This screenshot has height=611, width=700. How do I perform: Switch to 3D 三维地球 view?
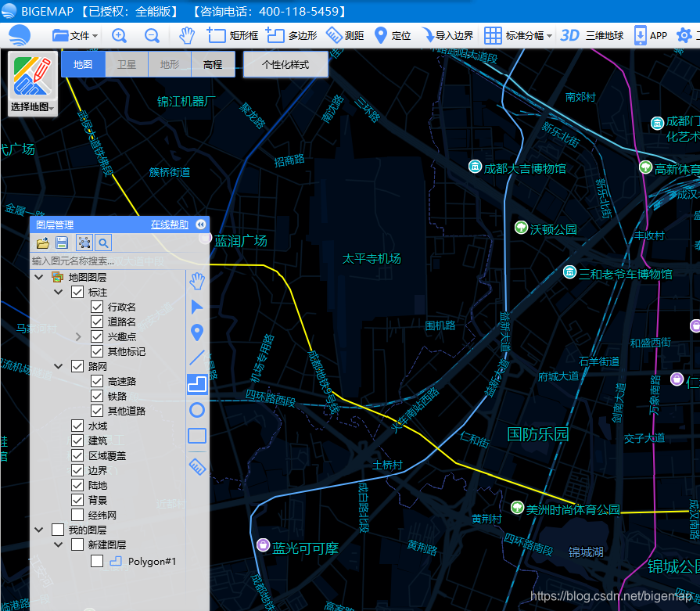click(591, 35)
